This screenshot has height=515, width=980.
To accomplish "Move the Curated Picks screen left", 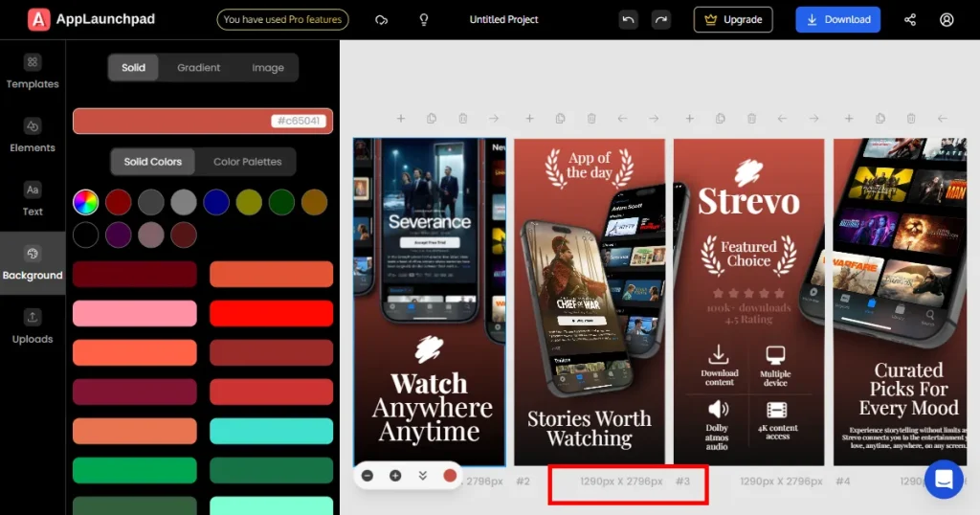I will 942,118.
